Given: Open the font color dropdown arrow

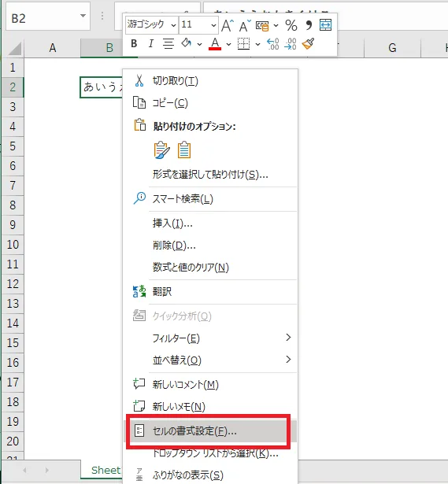Looking at the screenshot, I should click(228, 44).
